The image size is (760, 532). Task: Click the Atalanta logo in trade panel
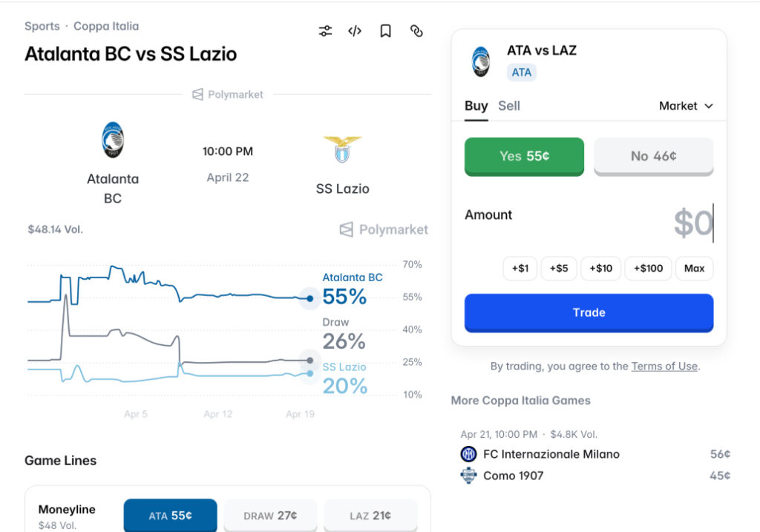481,62
